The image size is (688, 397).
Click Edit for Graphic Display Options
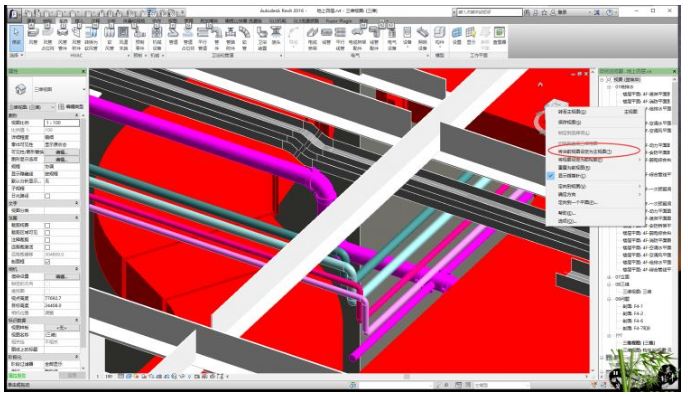pos(62,159)
